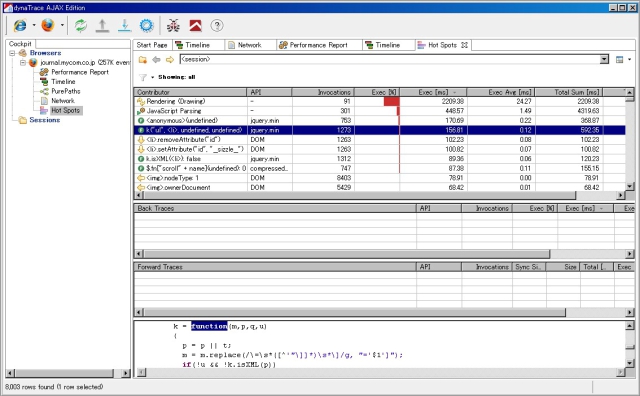Collapse the Browsers tree node
Image resolution: width=640 pixels, height=396 pixels.
12,53
